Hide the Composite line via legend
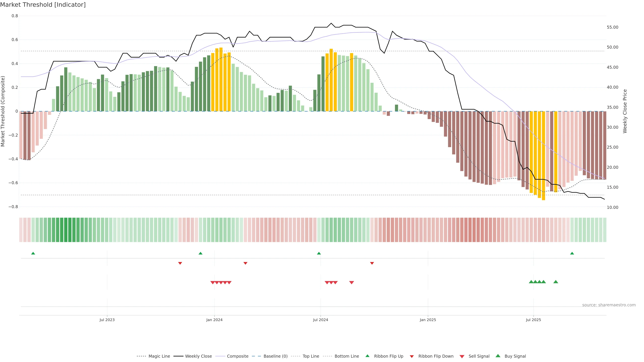 (x=237, y=356)
